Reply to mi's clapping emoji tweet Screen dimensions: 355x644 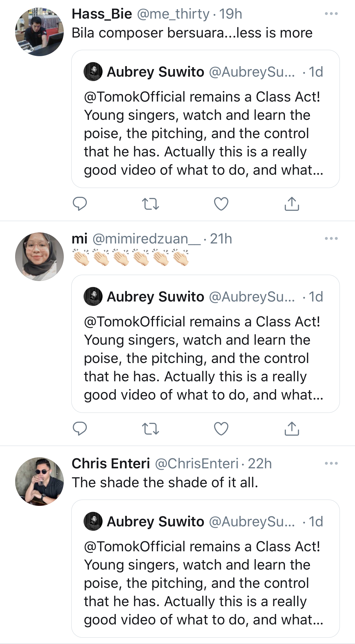point(80,429)
